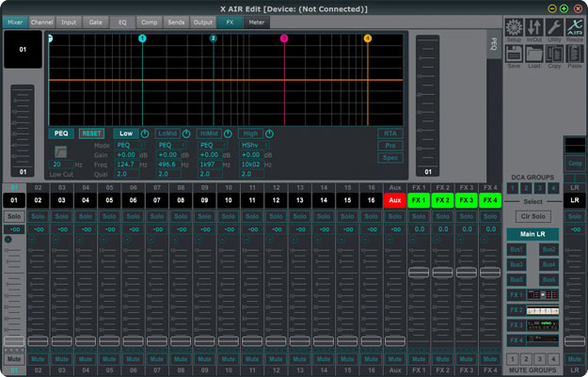Mute the Aux channel

[395, 359]
